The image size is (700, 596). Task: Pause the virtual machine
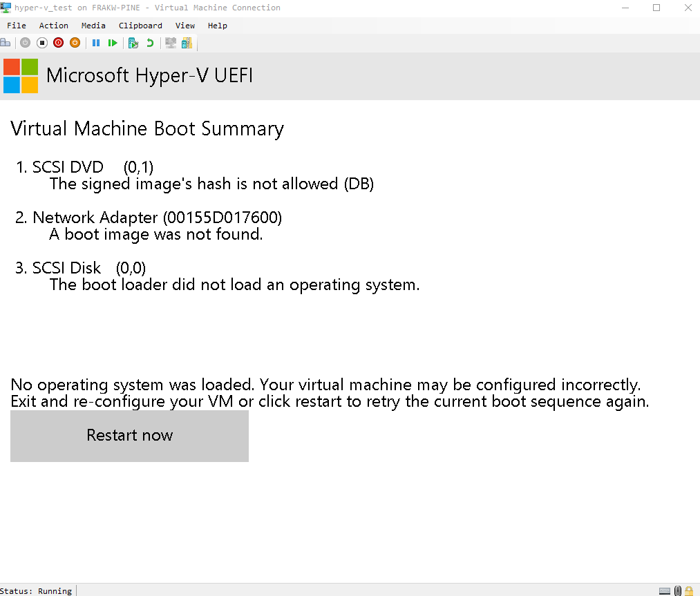96,43
